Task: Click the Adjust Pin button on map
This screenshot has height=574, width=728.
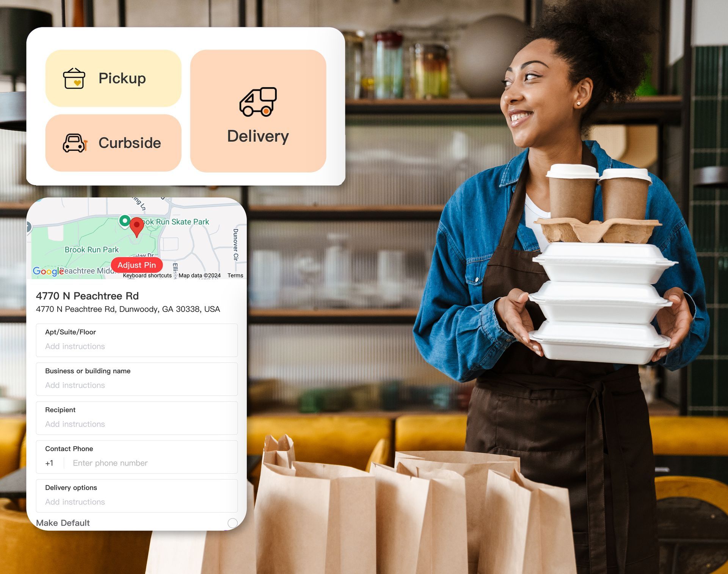Action: 136,264
